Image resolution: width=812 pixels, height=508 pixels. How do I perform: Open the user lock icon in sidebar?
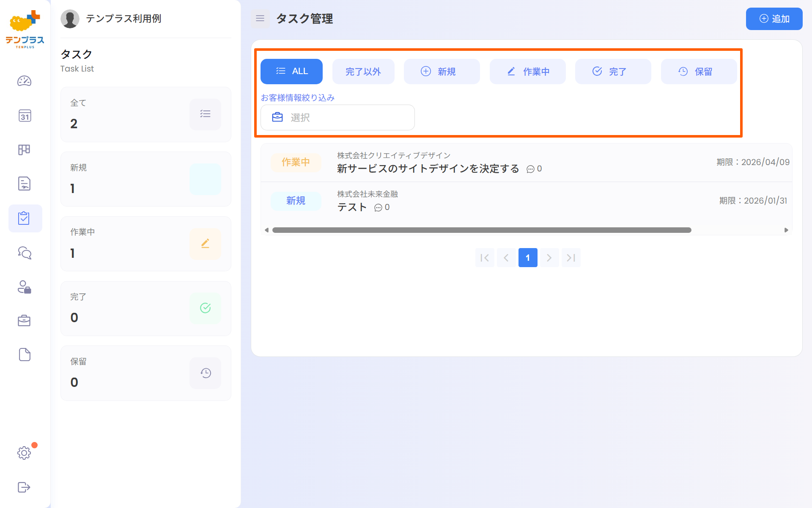(x=24, y=287)
